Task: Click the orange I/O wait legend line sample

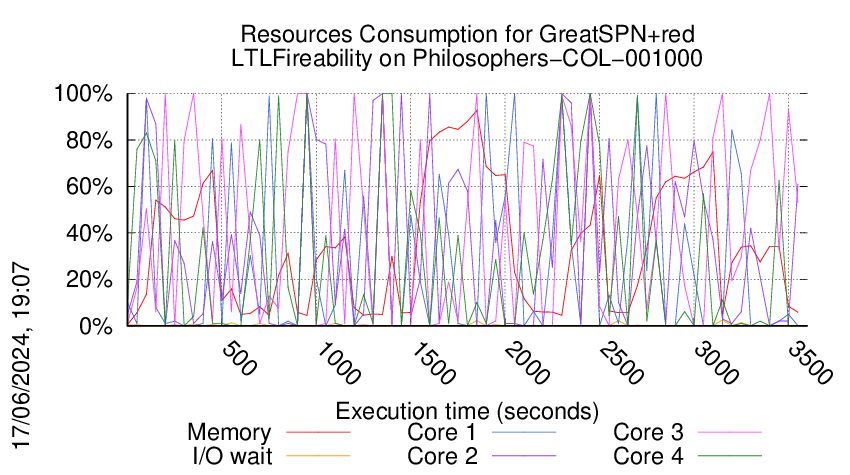Action: (x=318, y=456)
